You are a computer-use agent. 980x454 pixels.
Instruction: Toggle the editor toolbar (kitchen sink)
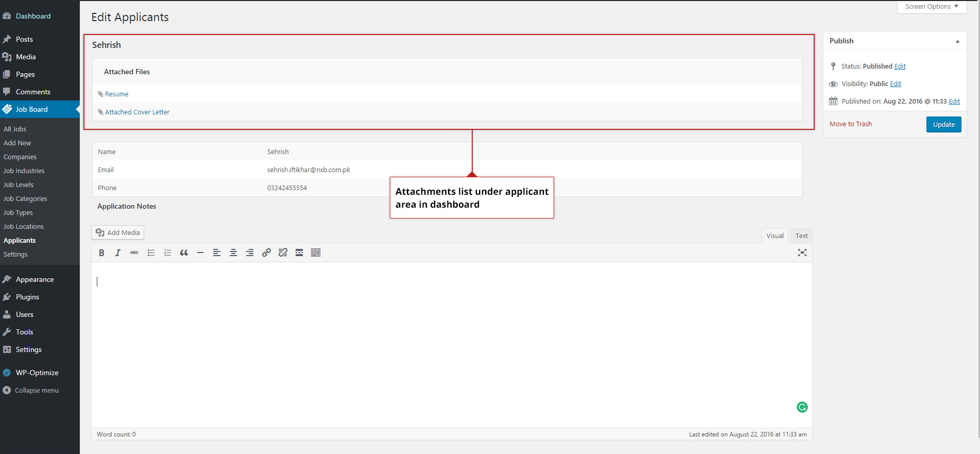pyautogui.click(x=316, y=253)
